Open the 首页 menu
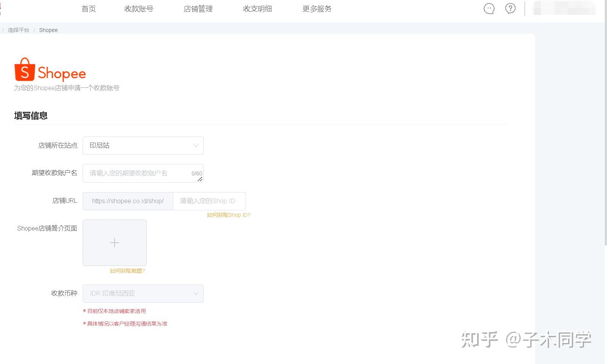 point(89,9)
